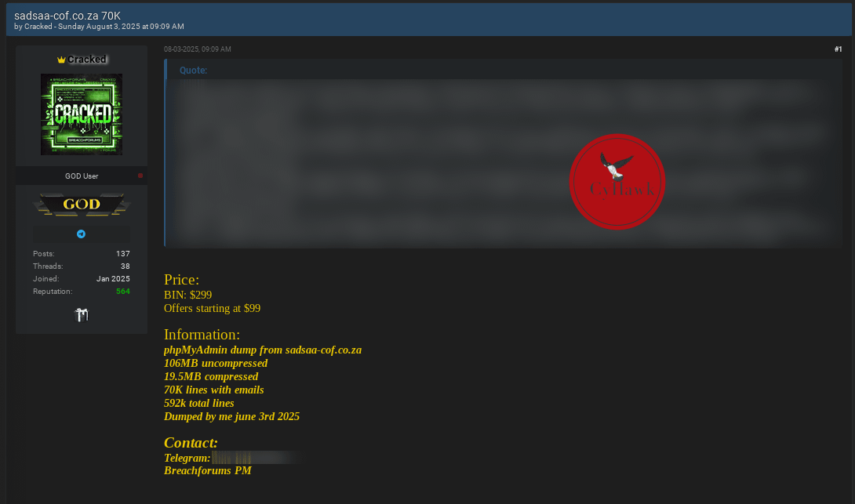This screenshot has width=855, height=504.
Task: Open the Cracked username link in the sidebar
Action: [x=87, y=60]
